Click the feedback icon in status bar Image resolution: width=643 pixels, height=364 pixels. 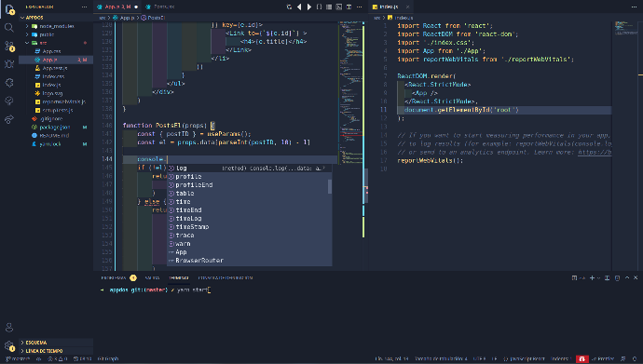623,359
